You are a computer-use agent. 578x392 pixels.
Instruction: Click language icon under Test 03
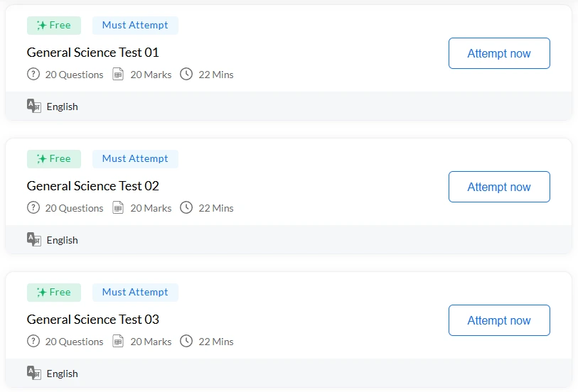33,373
